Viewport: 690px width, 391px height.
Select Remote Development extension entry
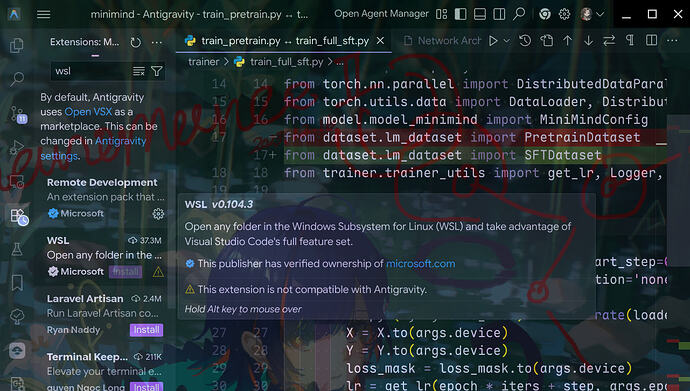106,197
